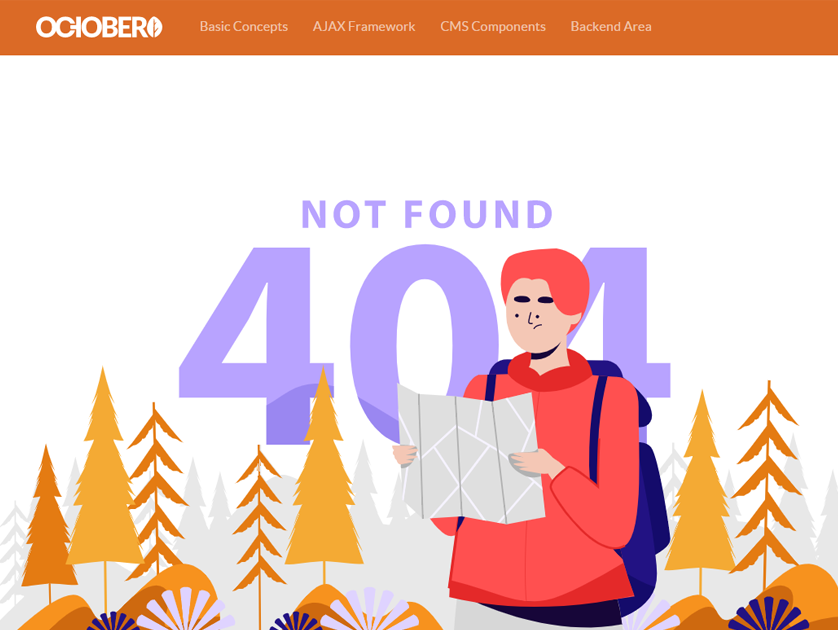The width and height of the screenshot is (838, 630).
Task: Go to the AJAX Framework section
Action: tap(364, 26)
